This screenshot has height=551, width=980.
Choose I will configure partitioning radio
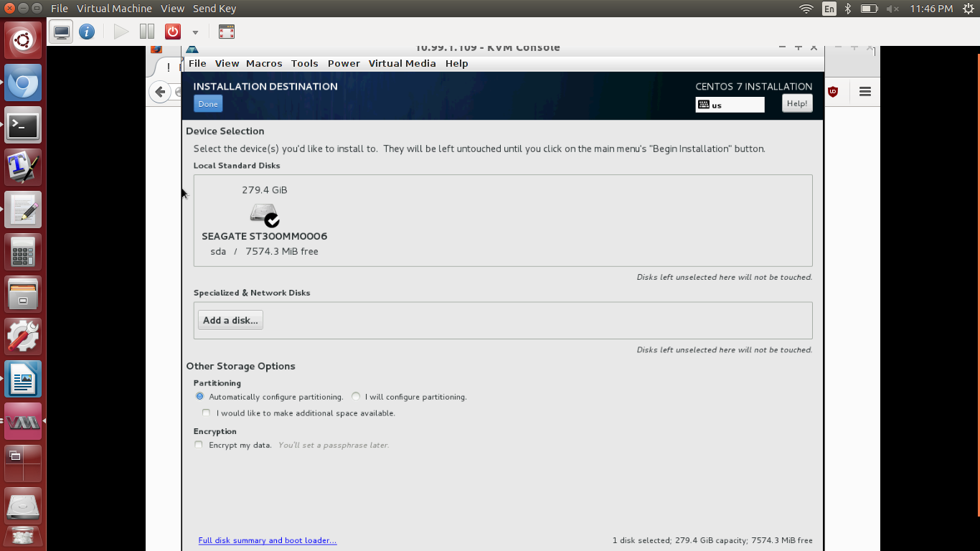[x=356, y=396]
